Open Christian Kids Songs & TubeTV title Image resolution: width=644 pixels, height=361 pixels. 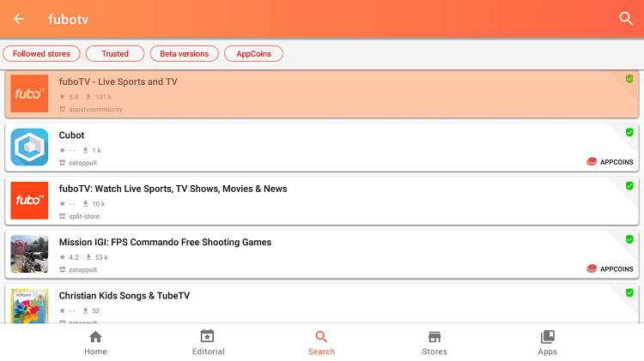click(x=125, y=295)
